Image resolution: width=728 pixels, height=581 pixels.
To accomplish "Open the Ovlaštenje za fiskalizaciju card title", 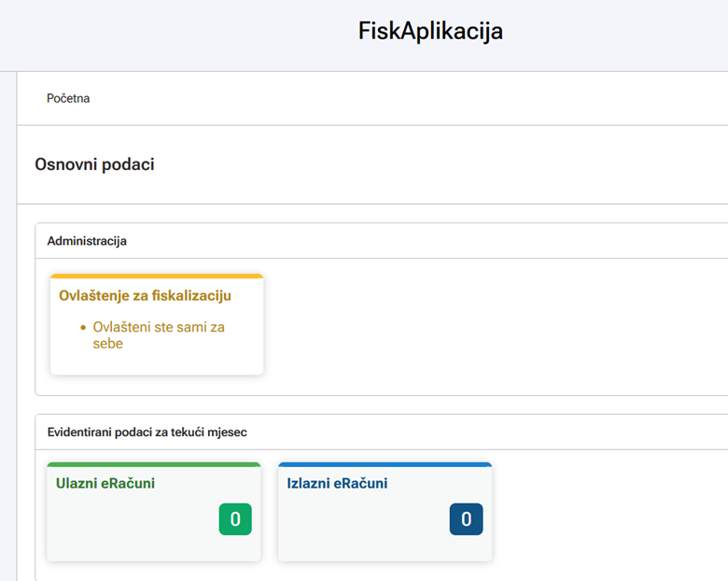I will coord(145,295).
